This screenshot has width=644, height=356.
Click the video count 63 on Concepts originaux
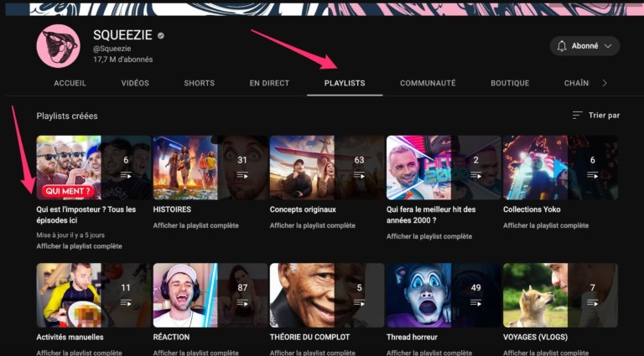(359, 160)
